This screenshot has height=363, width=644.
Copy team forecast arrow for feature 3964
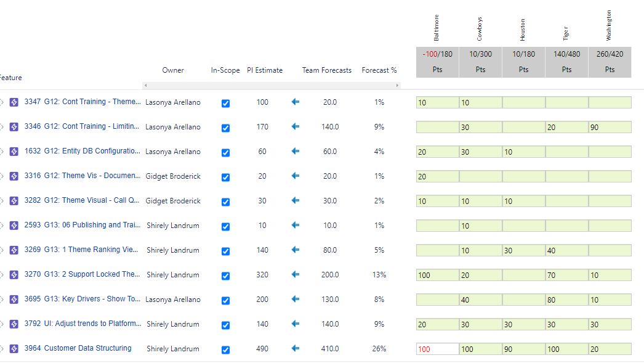tap(296, 348)
